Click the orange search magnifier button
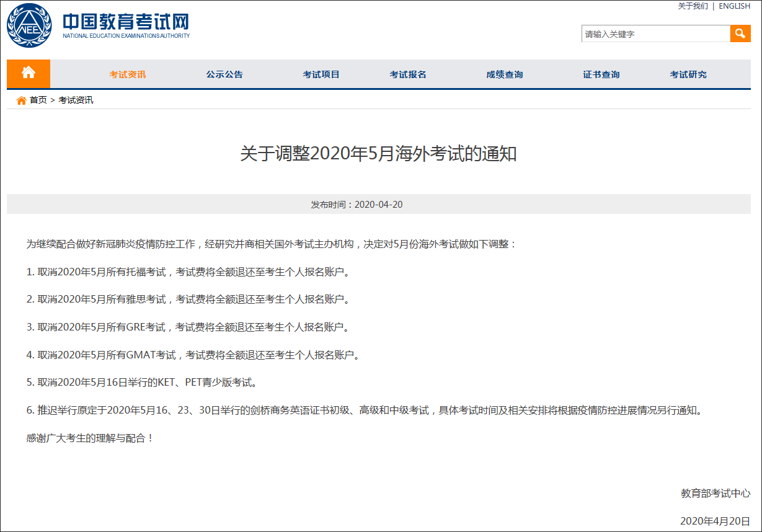The width and height of the screenshot is (762, 532). pyautogui.click(x=740, y=33)
